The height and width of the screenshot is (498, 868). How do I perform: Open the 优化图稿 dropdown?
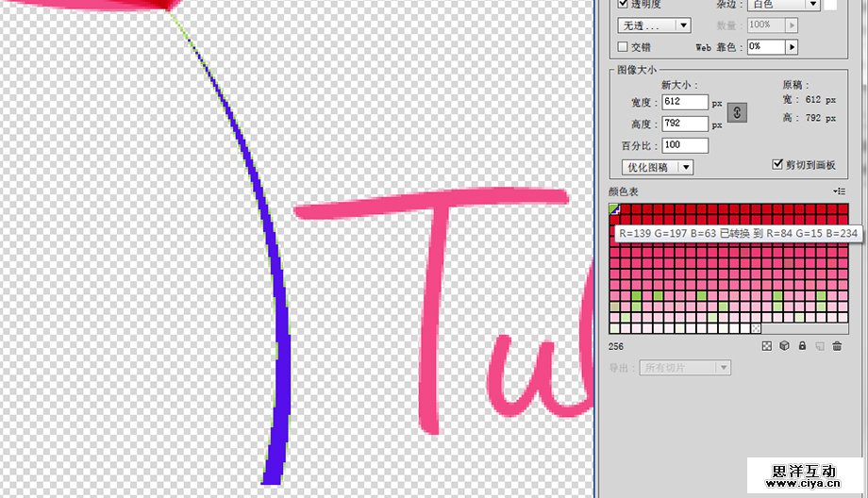click(657, 167)
